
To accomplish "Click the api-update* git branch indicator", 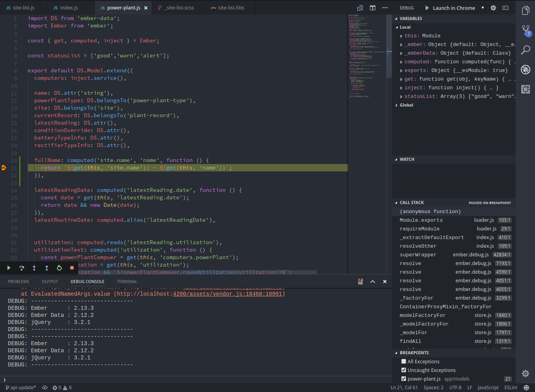I will click(21, 388).
